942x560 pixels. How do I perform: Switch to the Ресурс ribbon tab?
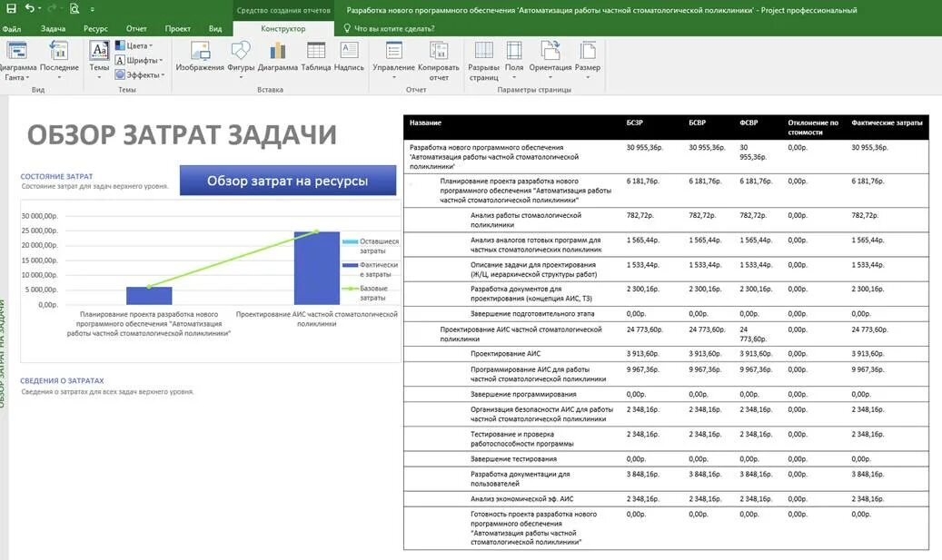pos(95,28)
